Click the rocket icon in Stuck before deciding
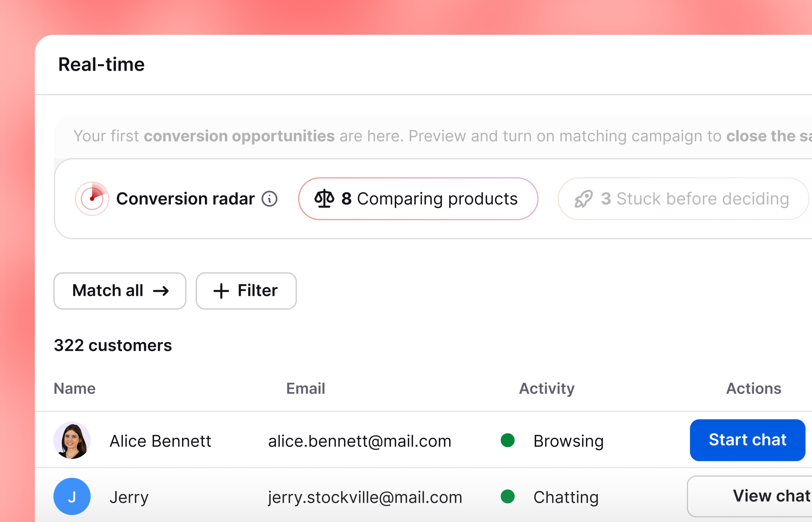The height and width of the screenshot is (522, 812). [x=584, y=199]
